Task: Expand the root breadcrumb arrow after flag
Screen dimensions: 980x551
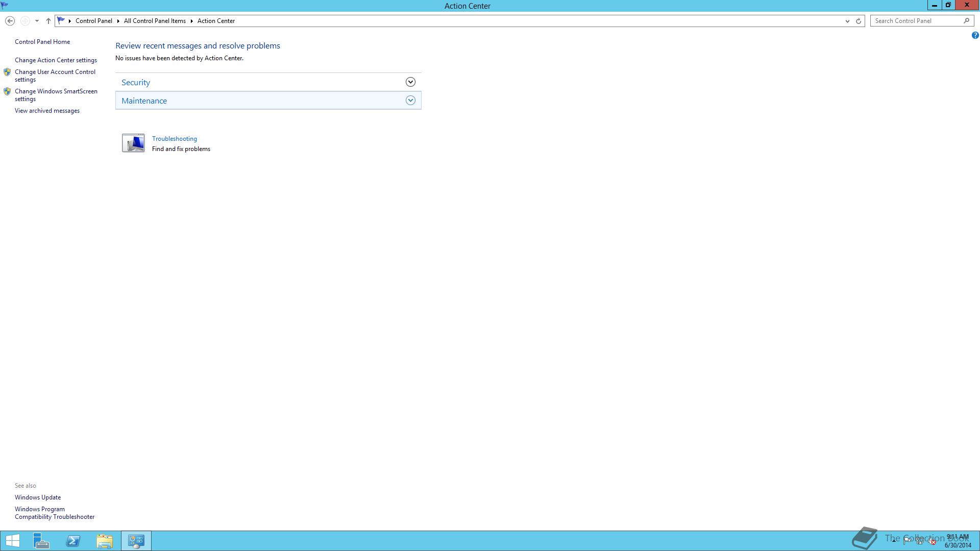Action: [69, 21]
